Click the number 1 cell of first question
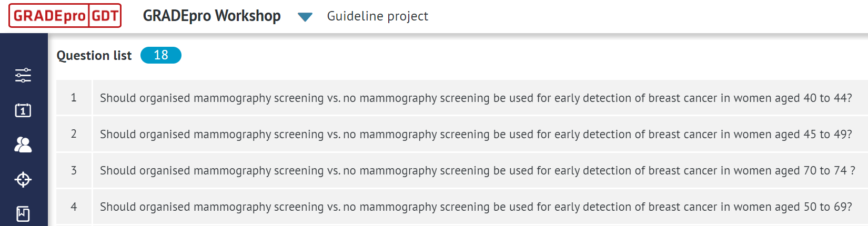This screenshot has height=226, width=868. pyautogui.click(x=74, y=98)
